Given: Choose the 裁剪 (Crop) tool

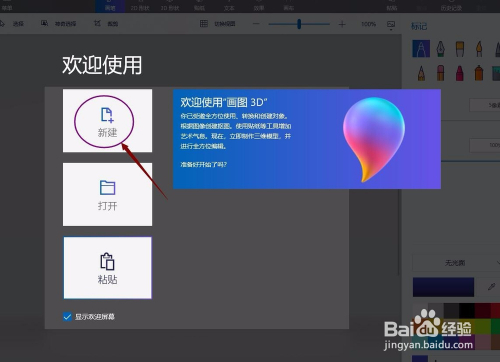Looking at the screenshot, I should (x=106, y=24).
